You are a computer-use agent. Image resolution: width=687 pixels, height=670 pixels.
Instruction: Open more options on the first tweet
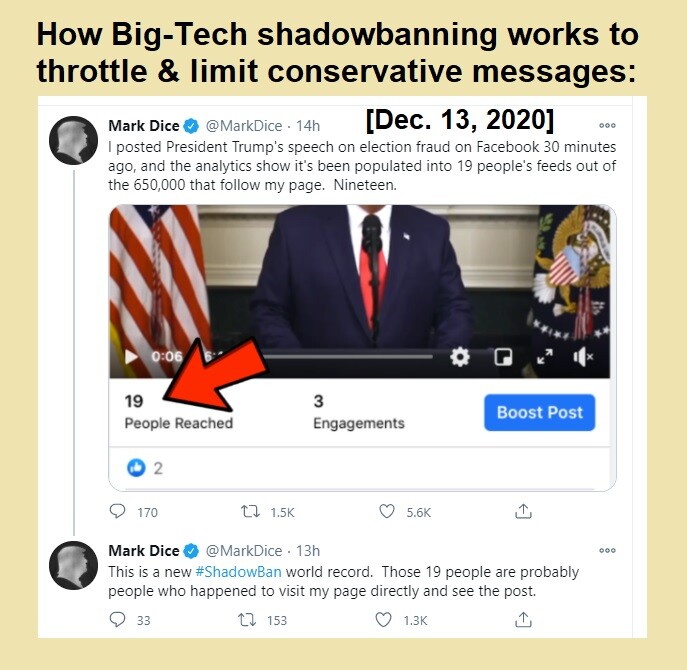click(607, 125)
